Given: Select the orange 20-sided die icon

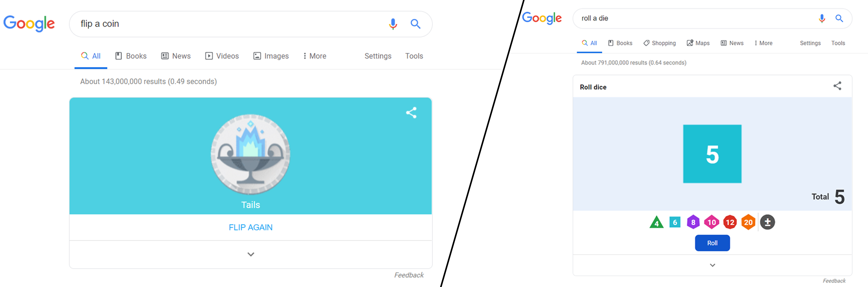Looking at the screenshot, I should tap(748, 222).
